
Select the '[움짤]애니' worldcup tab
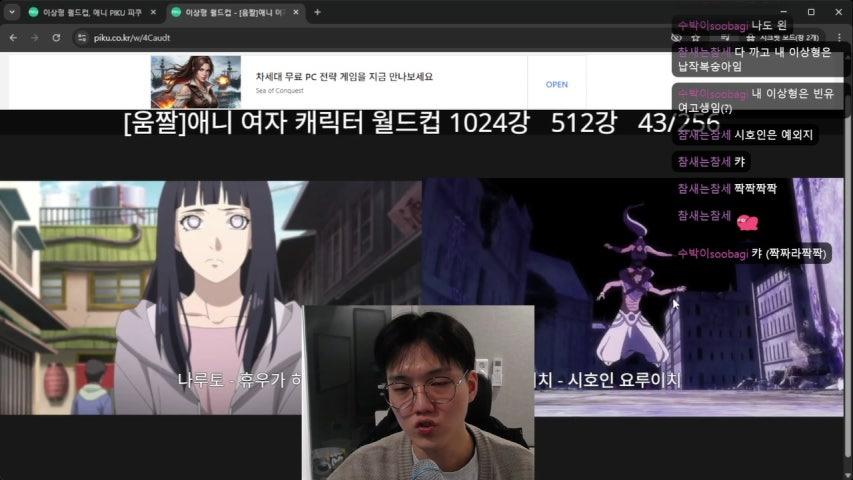point(230,12)
